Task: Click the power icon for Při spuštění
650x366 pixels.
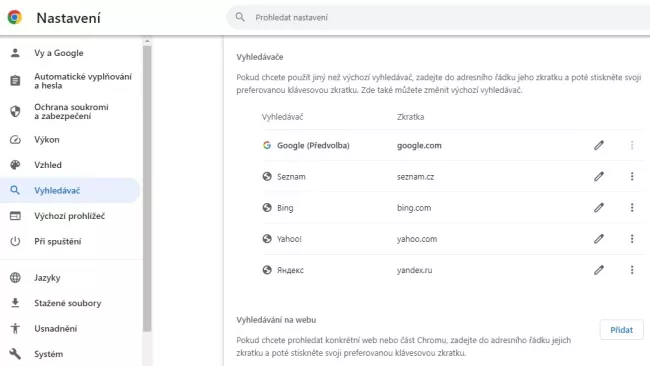Action: tap(15, 241)
